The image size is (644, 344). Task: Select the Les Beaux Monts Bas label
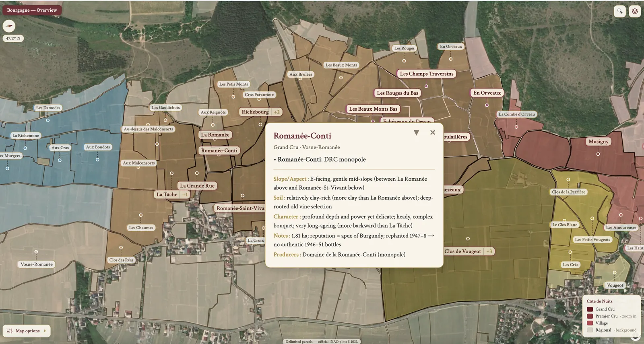tap(373, 109)
